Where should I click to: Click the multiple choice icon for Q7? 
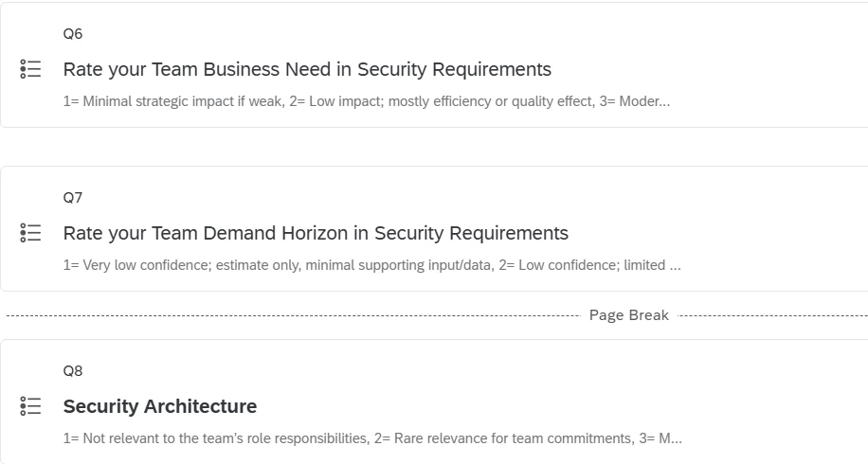[x=30, y=233]
